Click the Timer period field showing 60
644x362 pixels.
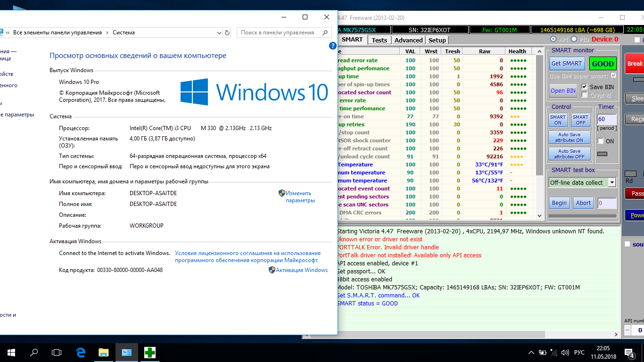tap(606, 119)
